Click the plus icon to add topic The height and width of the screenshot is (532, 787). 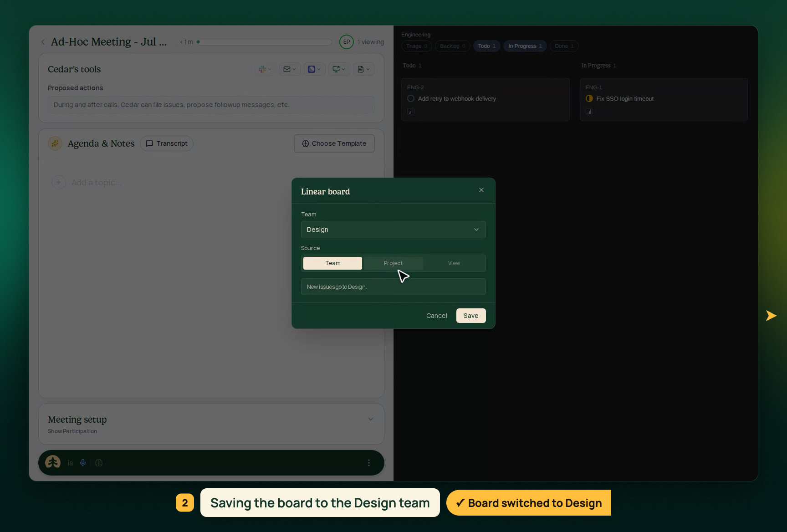coord(58,182)
